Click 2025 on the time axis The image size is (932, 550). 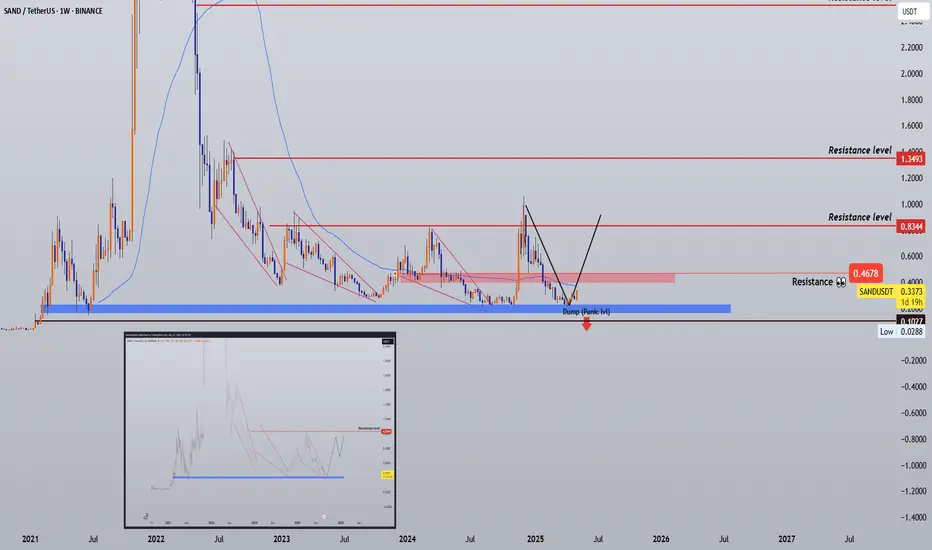536,539
